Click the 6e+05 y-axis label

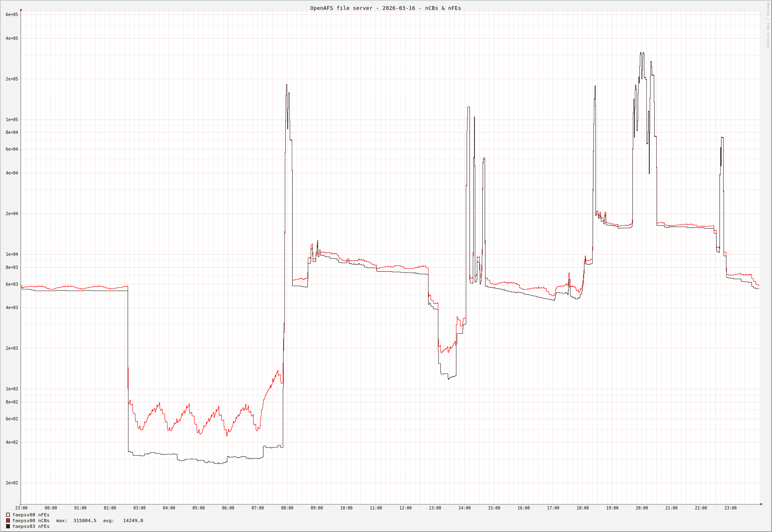coord(12,15)
